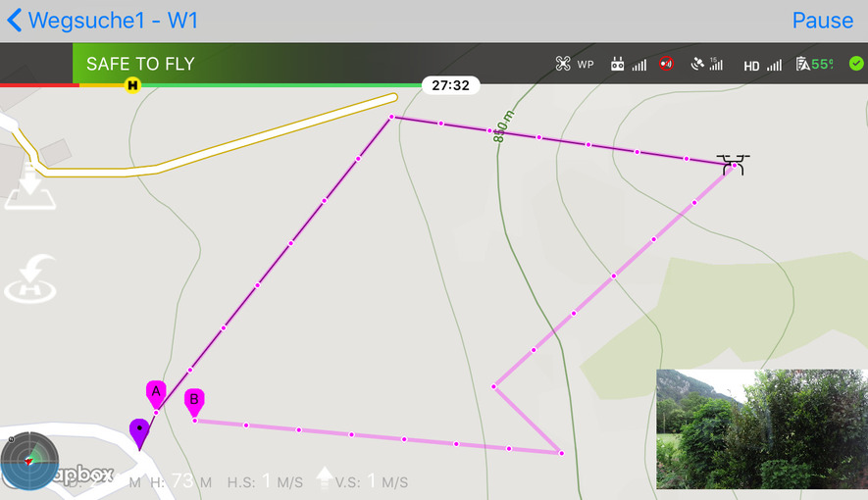Tap the auto-land icon on left
The image size is (868, 500).
30,186
